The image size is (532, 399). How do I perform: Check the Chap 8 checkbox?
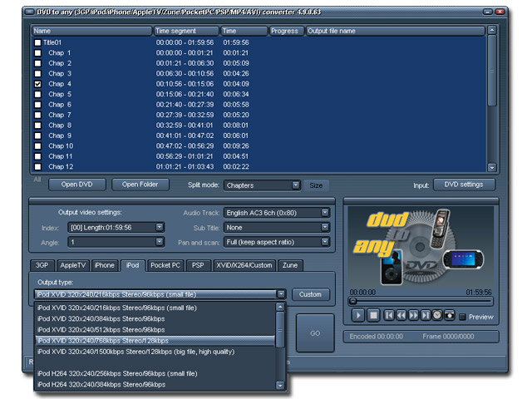tap(37, 126)
